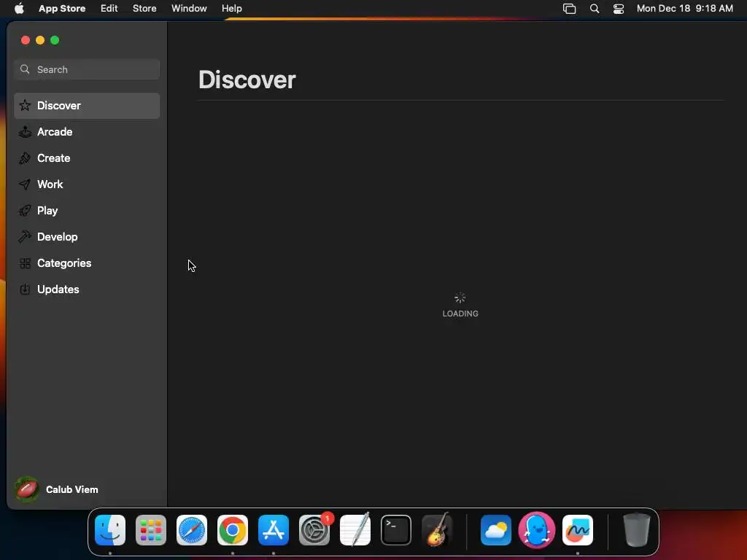Screen dimensions: 747x560
Task: Click the Work paper plane icon
Action: click(x=25, y=184)
